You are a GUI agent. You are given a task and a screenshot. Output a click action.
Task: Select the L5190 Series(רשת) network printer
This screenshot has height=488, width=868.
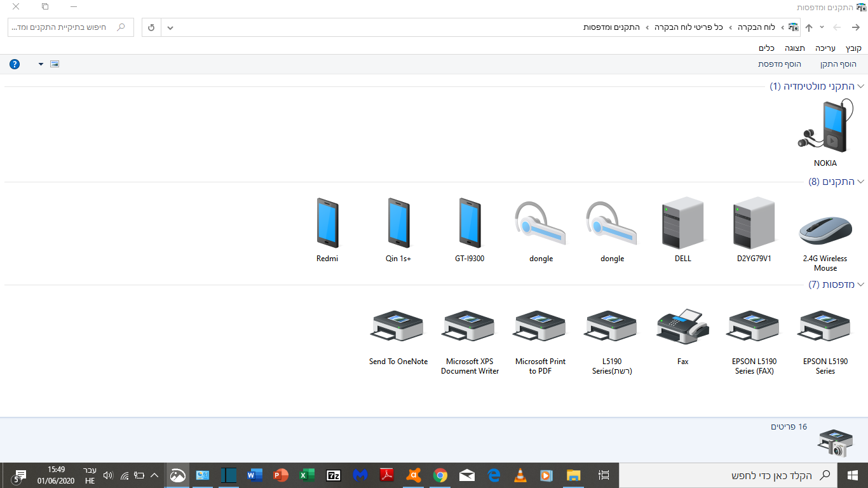coord(612,342)
